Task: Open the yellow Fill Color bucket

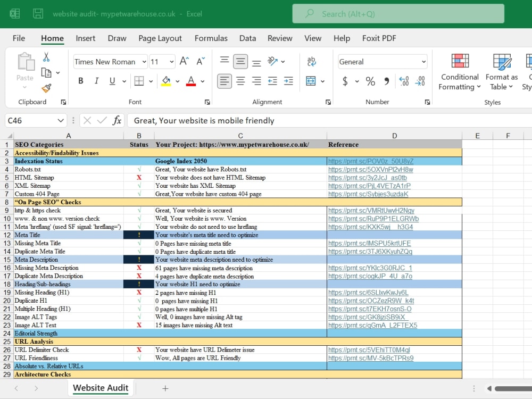Action: coord(166,81)
